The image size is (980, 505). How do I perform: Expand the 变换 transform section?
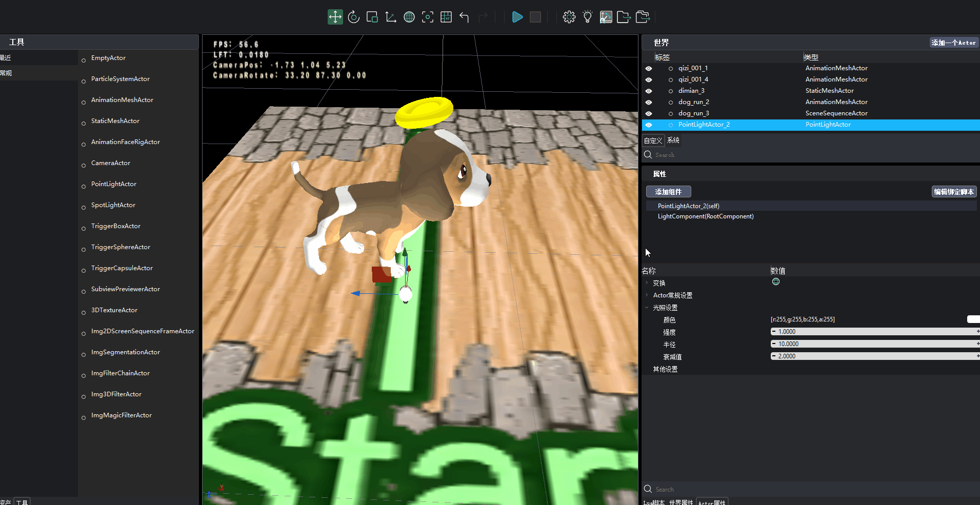647,282
